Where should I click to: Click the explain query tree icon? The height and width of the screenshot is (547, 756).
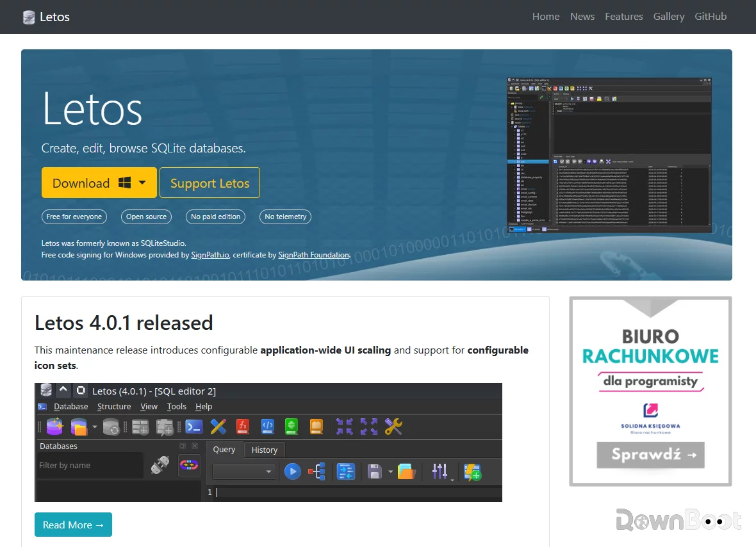[x=316, y=471]
